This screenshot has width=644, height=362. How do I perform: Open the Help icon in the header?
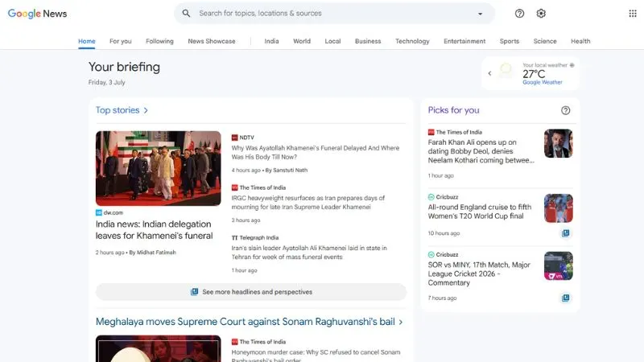(x=519, y=14)
